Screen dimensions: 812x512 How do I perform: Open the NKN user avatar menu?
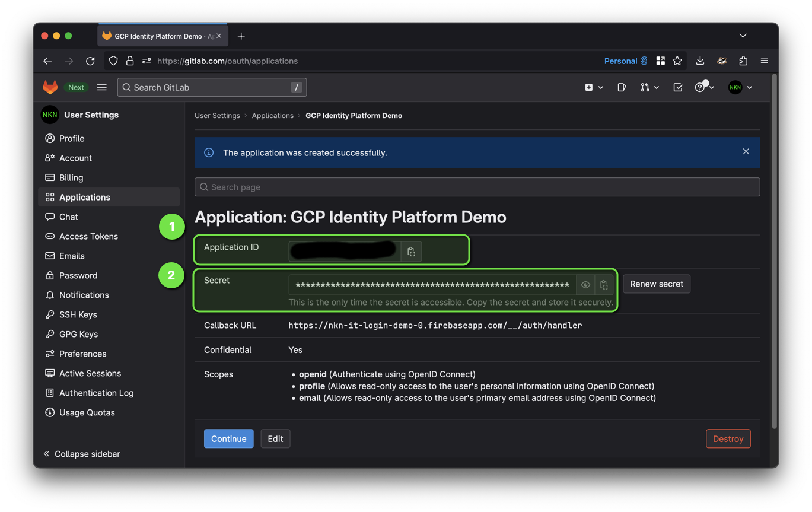(740, 87)
